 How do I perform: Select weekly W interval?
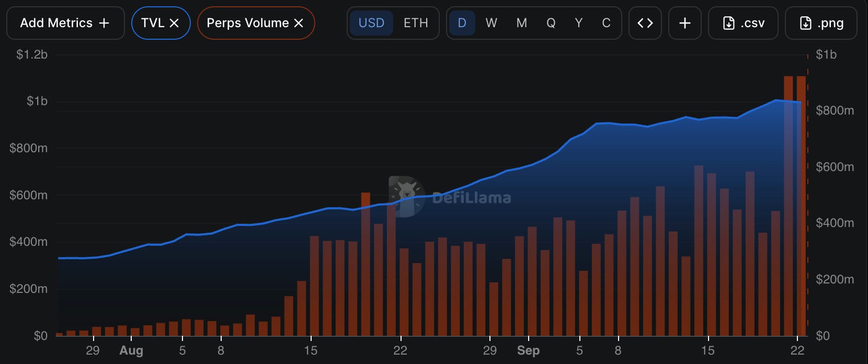coord(491,23)
